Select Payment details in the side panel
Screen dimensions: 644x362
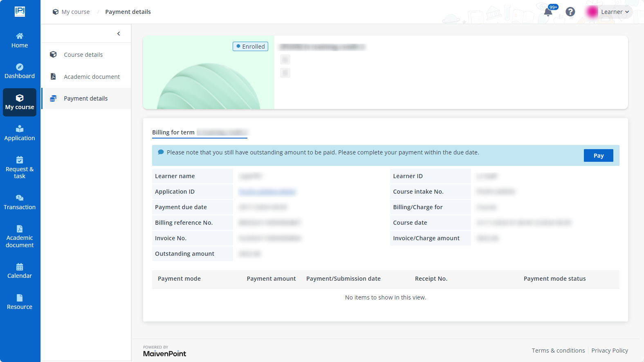click(x=86, y=98)
